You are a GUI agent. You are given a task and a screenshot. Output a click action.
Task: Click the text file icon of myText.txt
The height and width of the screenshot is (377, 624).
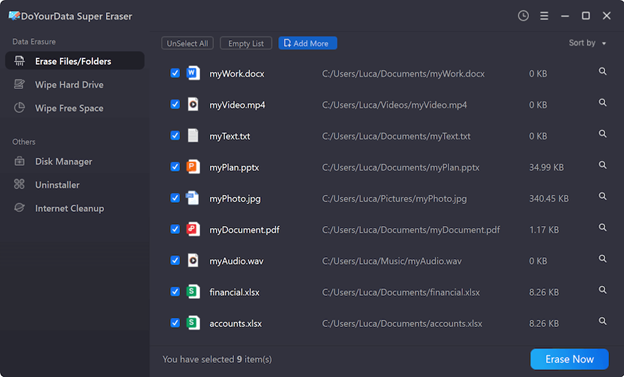click(193, 136)
